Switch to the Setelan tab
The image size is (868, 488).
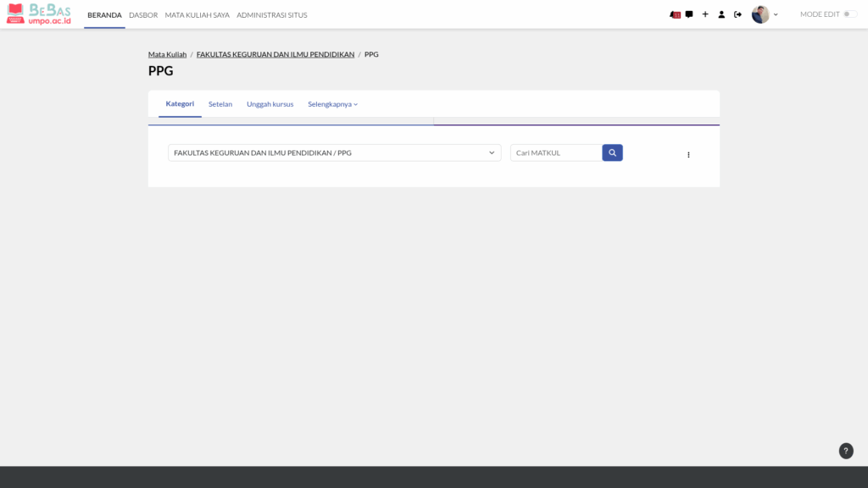tap(220, 104)
